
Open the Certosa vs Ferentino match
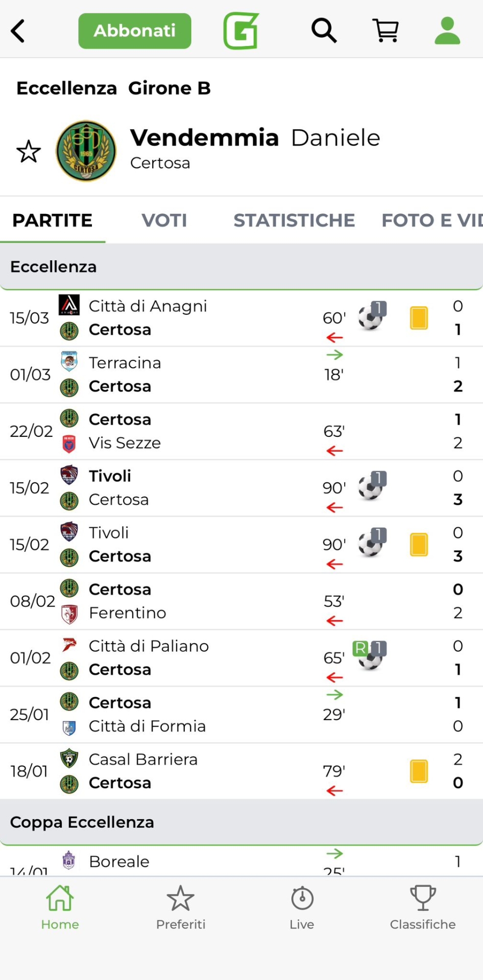click(x=204, y=601)
